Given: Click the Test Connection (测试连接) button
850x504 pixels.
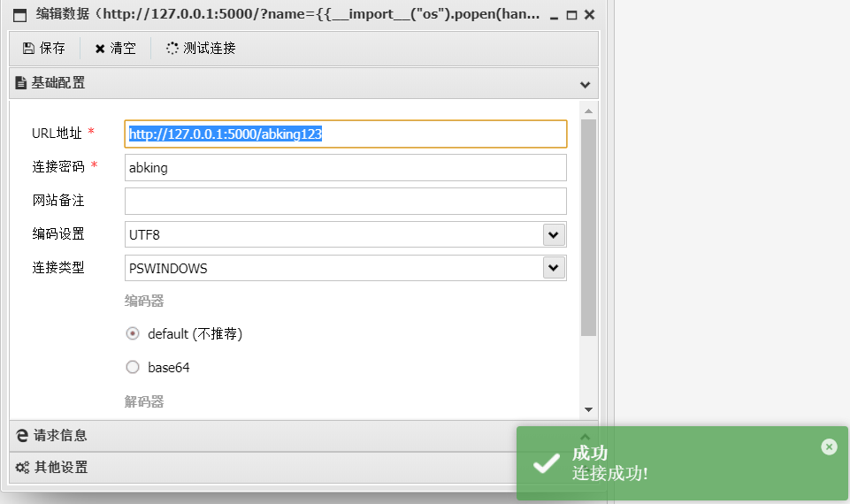Looking at the screenshot, I should (201, 49).
